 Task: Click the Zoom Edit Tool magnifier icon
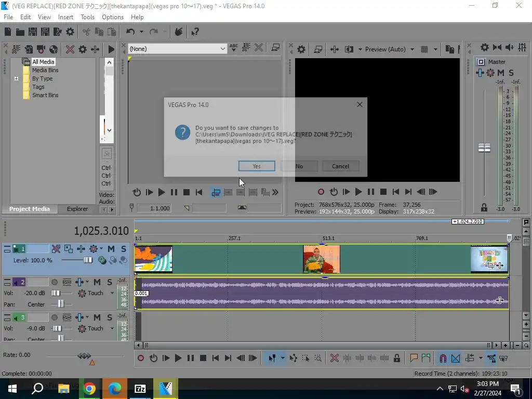[x=318, y=358]
